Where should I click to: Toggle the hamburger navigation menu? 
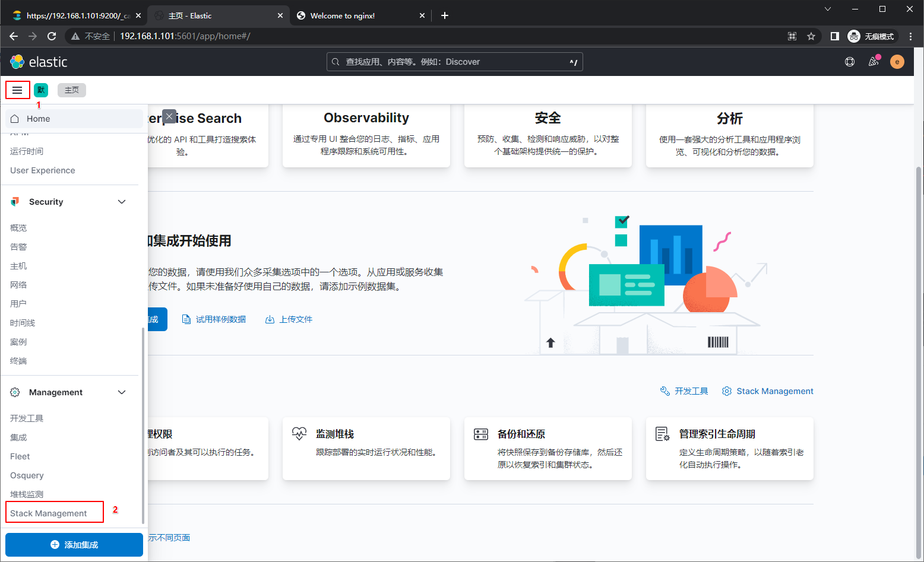coord(17,90)
